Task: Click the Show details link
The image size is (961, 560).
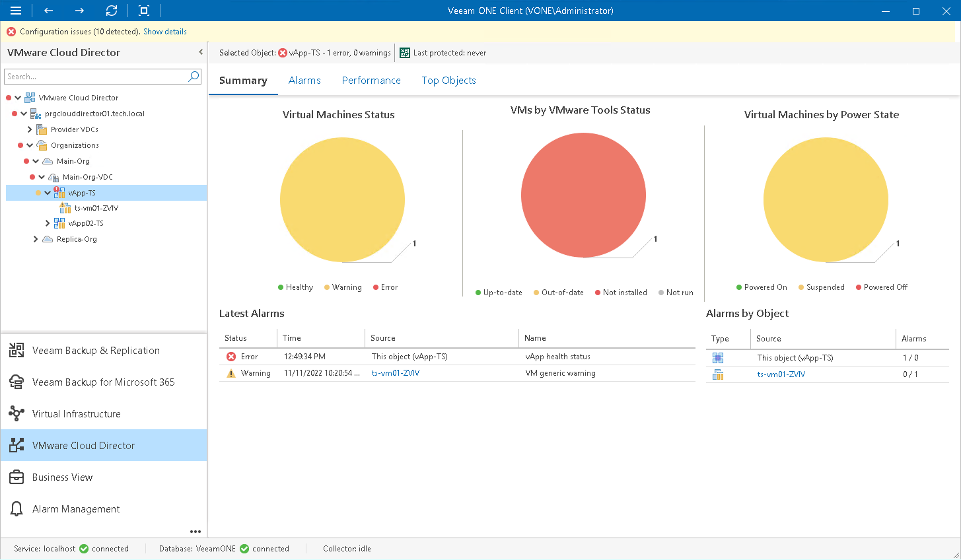Action: click(x=165, y=32)
